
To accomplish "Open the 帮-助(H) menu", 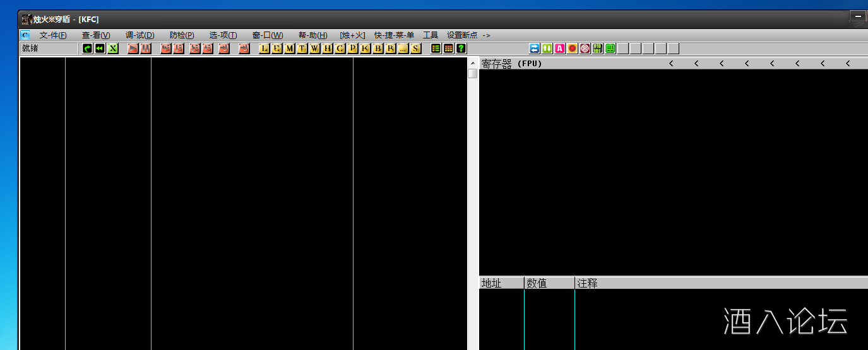I will click(313, 35).
